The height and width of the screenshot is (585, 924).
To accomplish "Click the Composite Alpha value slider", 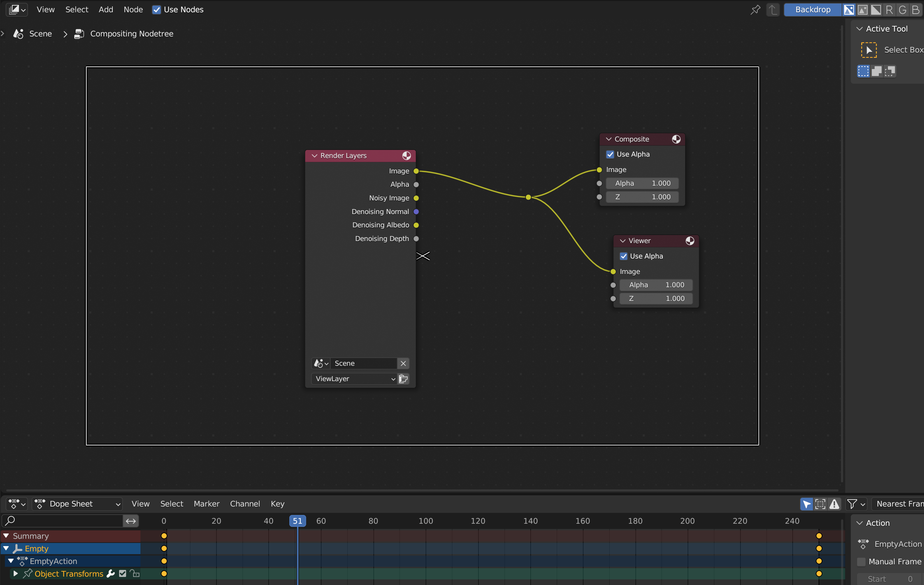I will (642, 184).
